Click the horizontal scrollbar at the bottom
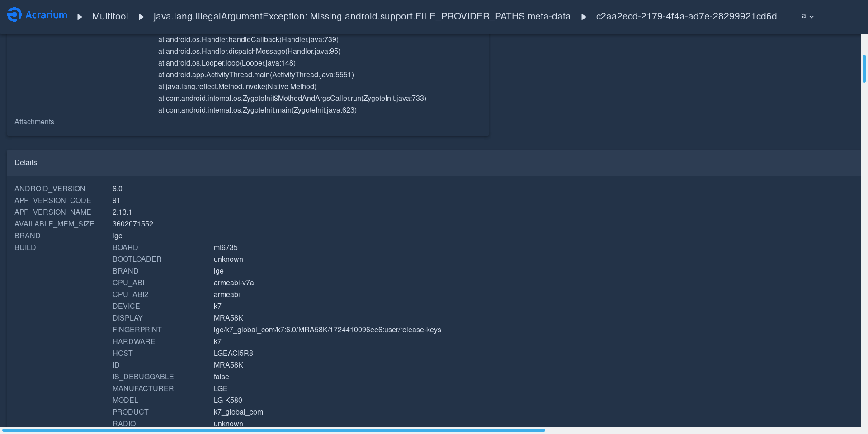This screenshot has height=434, width=868. pos(274,430)
